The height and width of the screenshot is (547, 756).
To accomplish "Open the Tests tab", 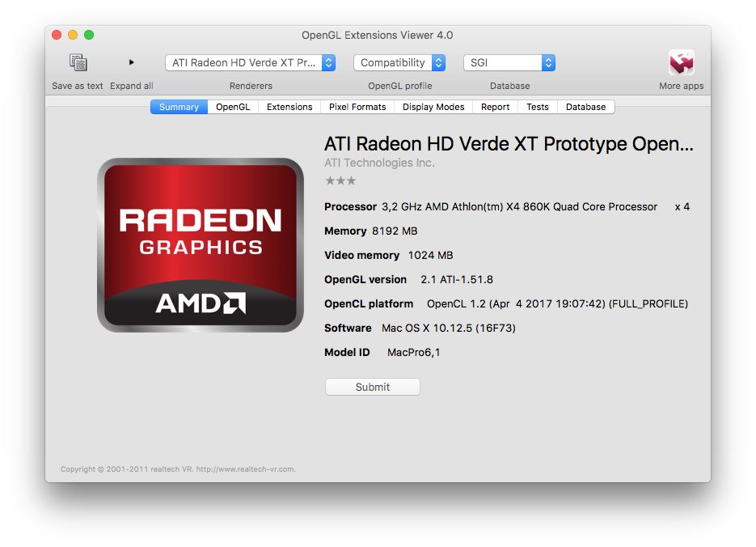I will (x=538, y=107).
